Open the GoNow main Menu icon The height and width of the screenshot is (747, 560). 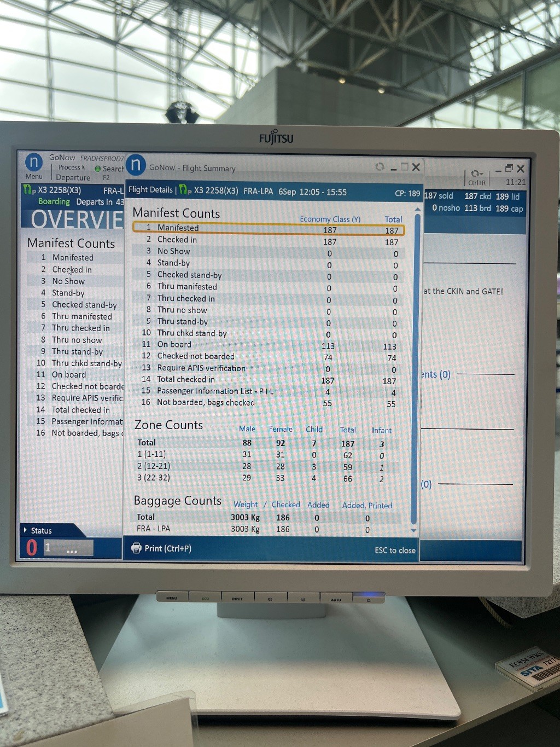34,164
